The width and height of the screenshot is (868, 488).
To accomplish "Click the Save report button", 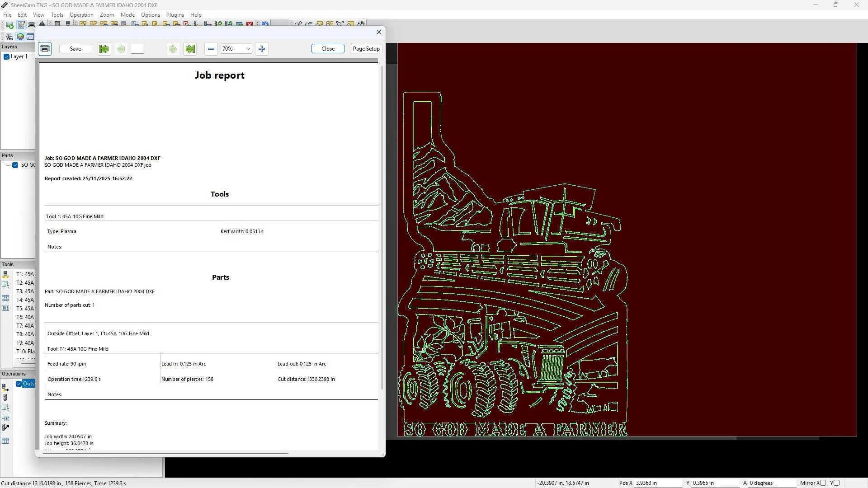I will pyautogui.click(x=75, y=49).
